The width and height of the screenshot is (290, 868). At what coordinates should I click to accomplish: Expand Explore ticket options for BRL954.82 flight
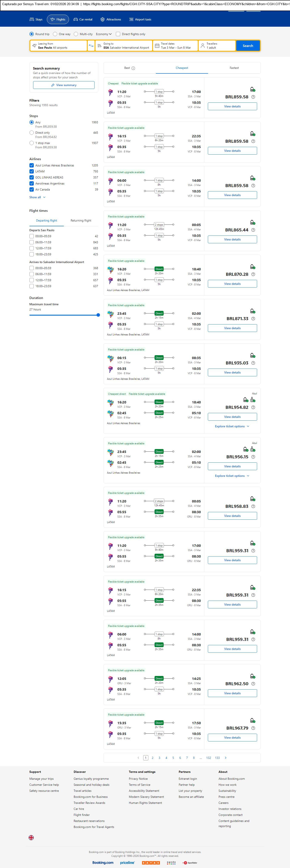232,426
